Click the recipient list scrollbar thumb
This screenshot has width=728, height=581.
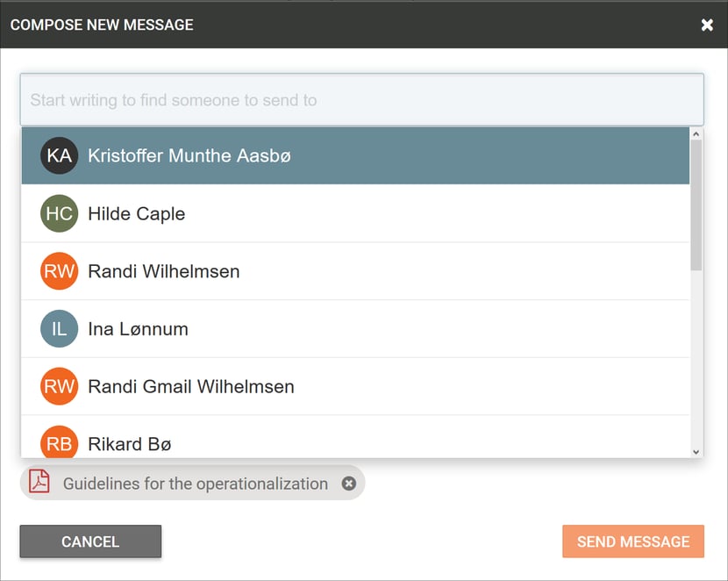[x=696, y=204]
